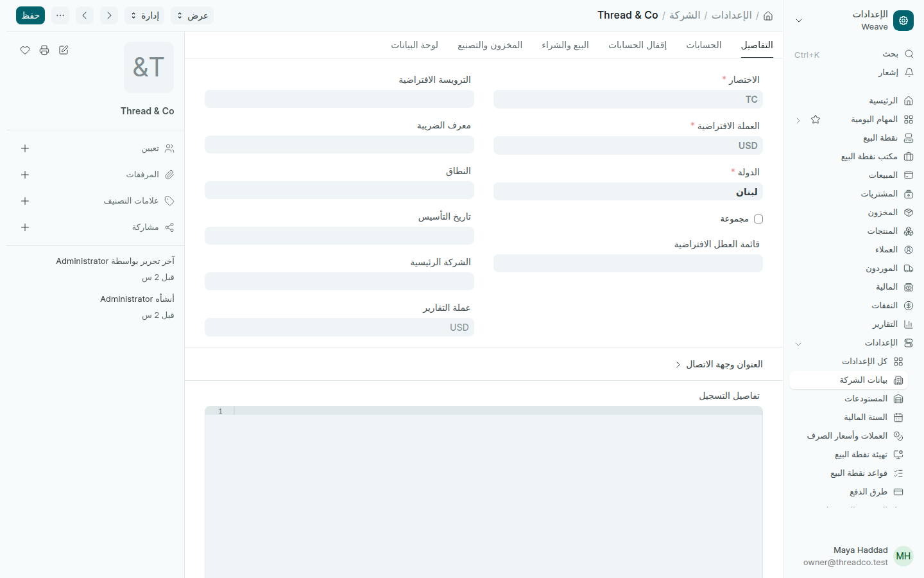Switch to the البيع والشراء tab
The image size is (924, 578).
565,45
